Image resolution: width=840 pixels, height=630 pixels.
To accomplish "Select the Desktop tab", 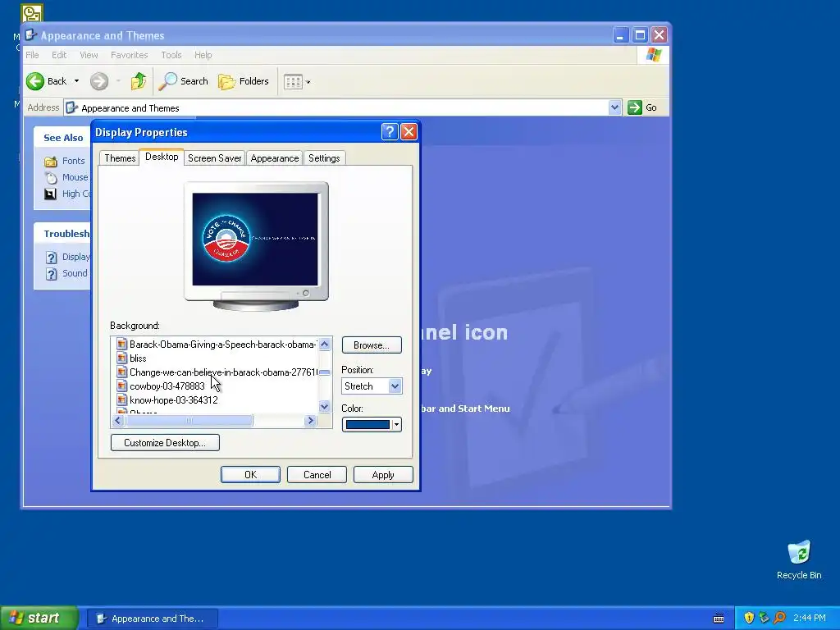I will click(162, 157).
